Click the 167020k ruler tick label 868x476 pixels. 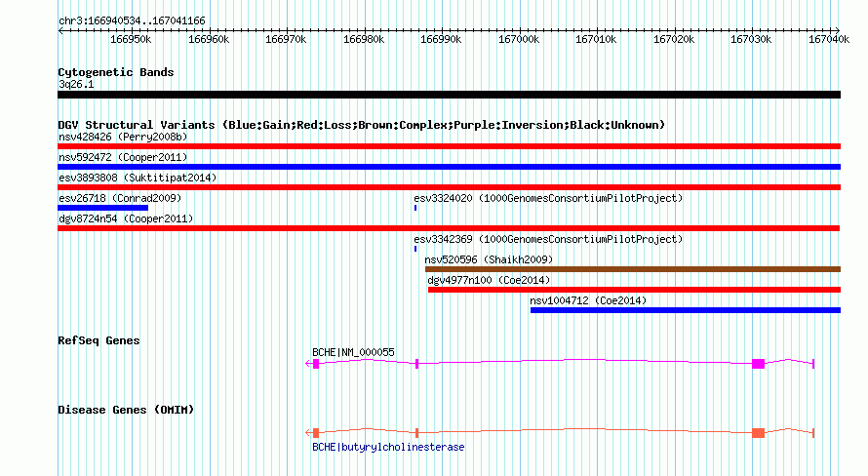[674, 39]
